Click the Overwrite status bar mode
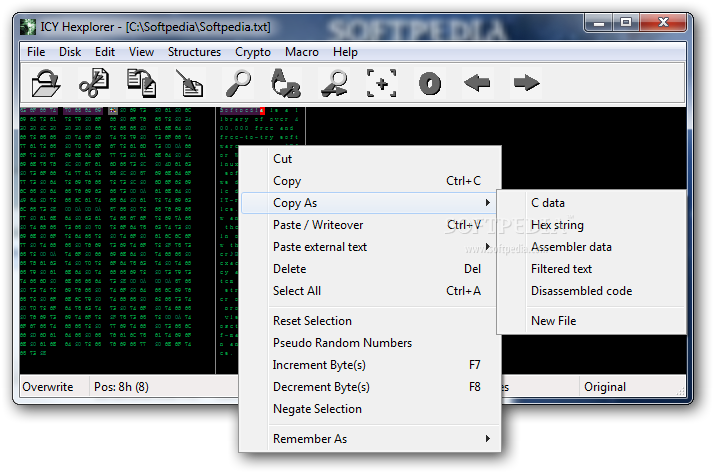 pyautogui.click(x=48, y=387)
